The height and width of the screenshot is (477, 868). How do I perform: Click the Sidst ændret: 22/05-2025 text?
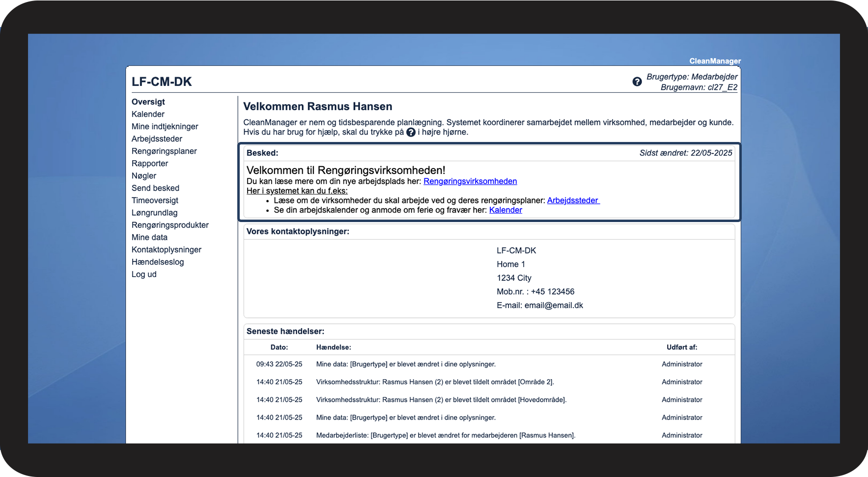pos(686,153)
